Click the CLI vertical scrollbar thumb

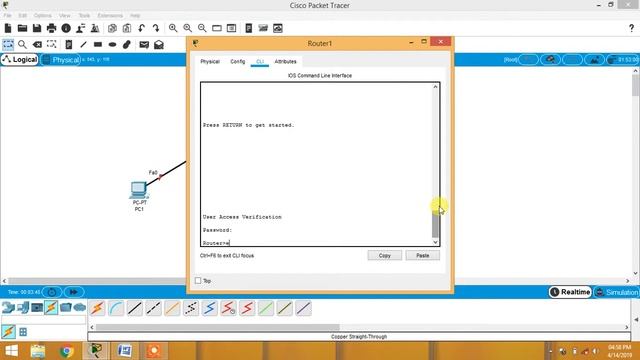(435, 224)
